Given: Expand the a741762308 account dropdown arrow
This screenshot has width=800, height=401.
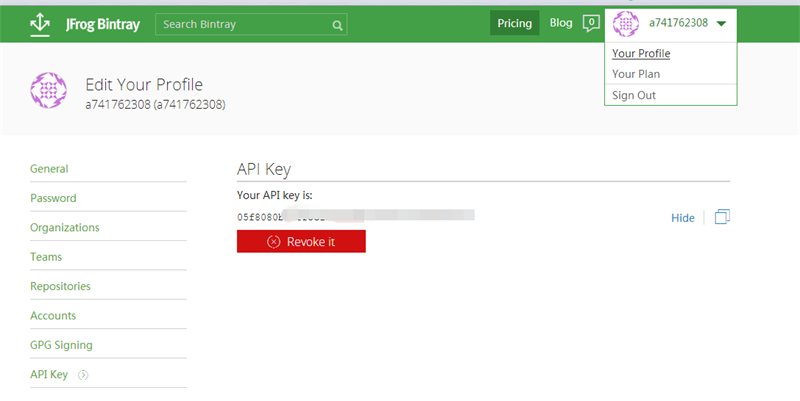Looking at the screenshot, I should click(721, 23).
